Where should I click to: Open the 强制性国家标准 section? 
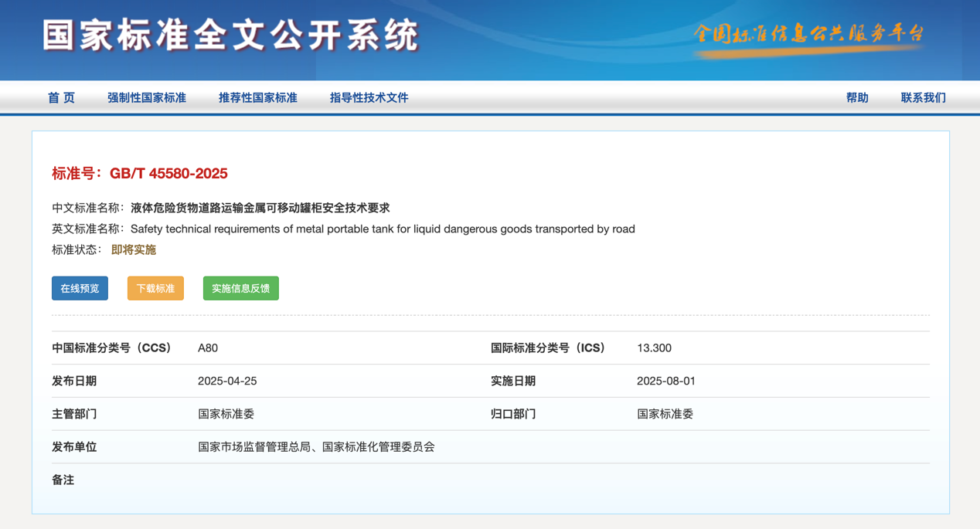click(147, 98)
